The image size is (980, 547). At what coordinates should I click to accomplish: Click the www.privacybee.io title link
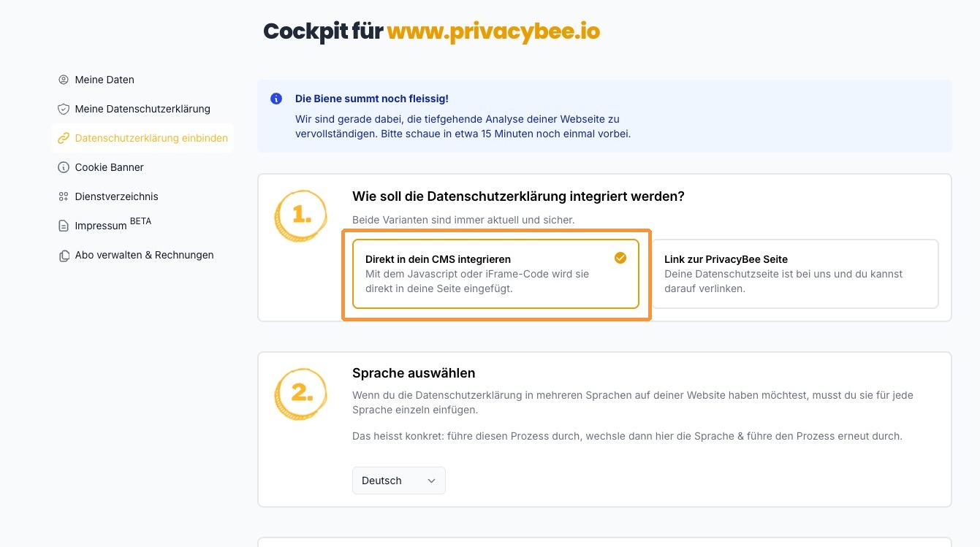(x=493, y=31)
